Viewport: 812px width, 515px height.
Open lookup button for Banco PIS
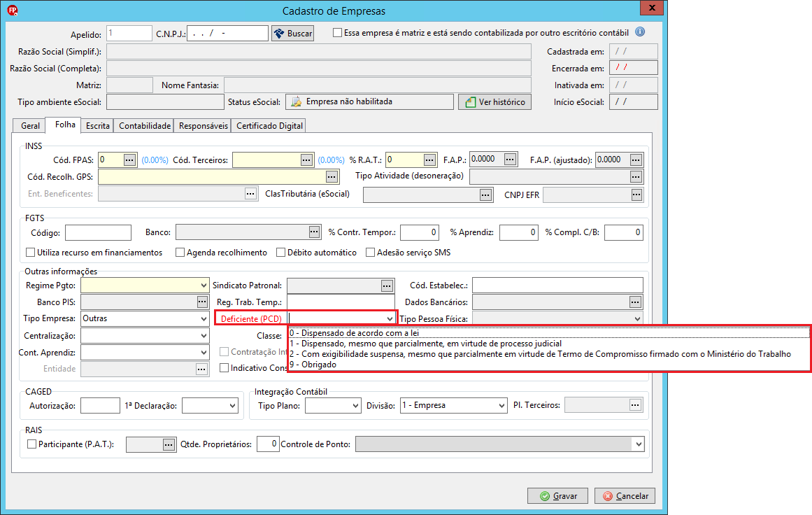[202, 302]
